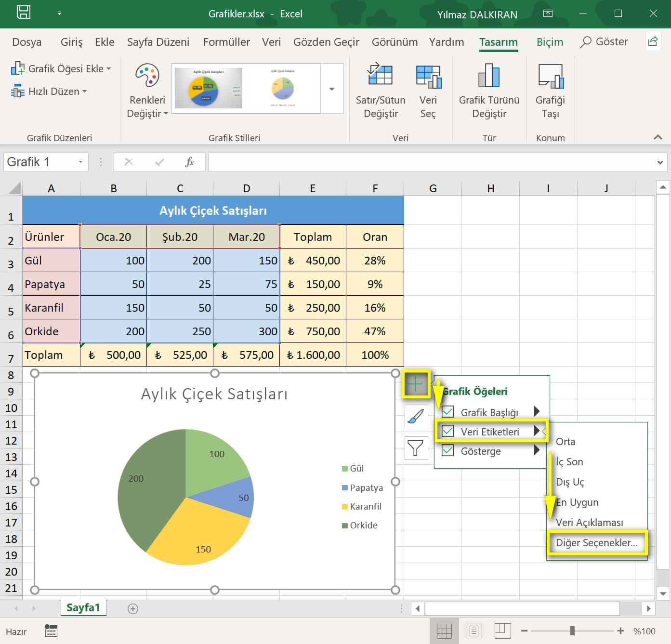Image resolution: width=671 pixels, height=644 pixels.
Task: Click the zoom slider handle
Action: click(x=572, y=631)
